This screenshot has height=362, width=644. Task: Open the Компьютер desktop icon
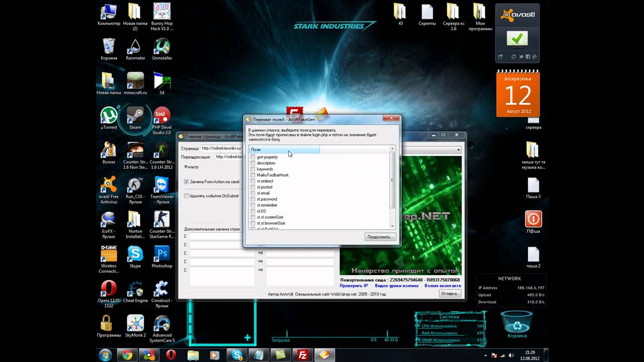pos(109,15)
